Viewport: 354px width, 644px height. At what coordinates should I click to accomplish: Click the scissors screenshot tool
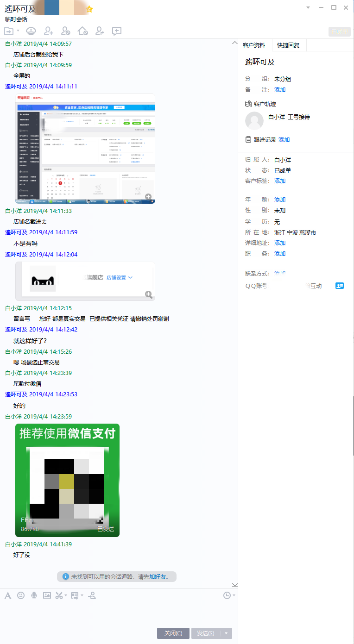click(x=59, y=595)
